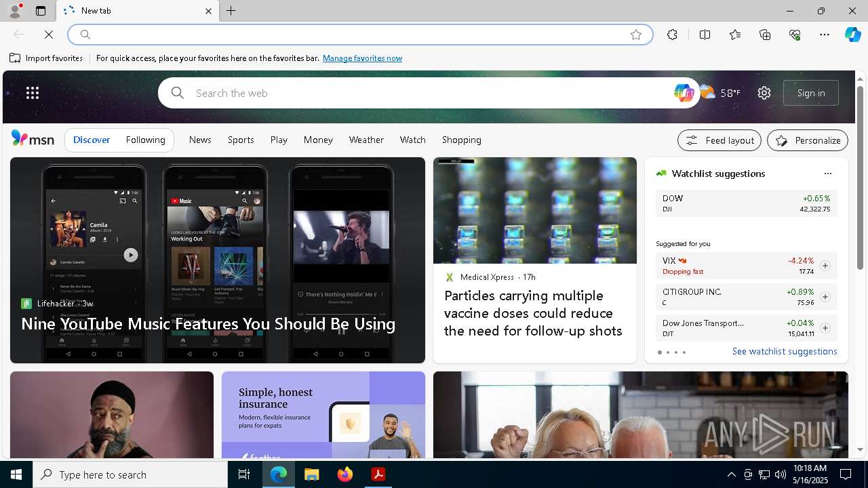Image resolution: width=868 pixels, height=488 pixels.
Task: Launch Firefox from the taskbar
Action: click(x=345, y=474)
